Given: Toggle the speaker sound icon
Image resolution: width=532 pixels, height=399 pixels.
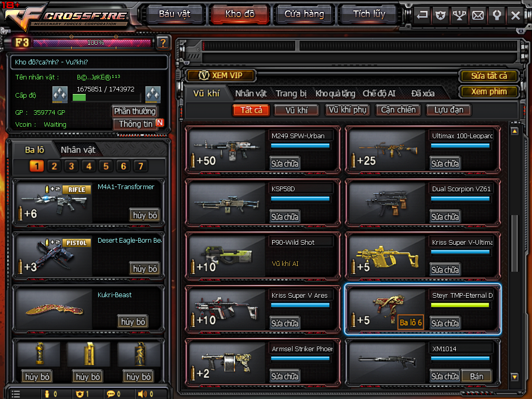Looking at the screenshot, I should (x=142, y=394).
